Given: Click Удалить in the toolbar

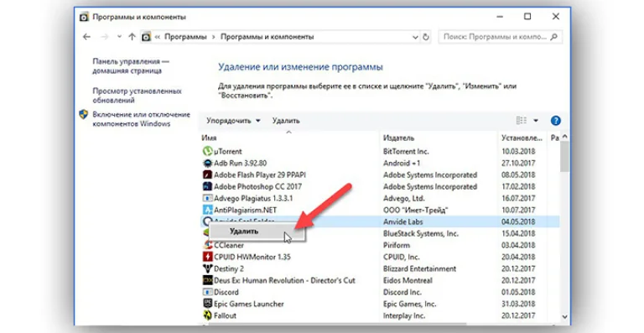Looking at the screenshot, I should click(286, 121).
